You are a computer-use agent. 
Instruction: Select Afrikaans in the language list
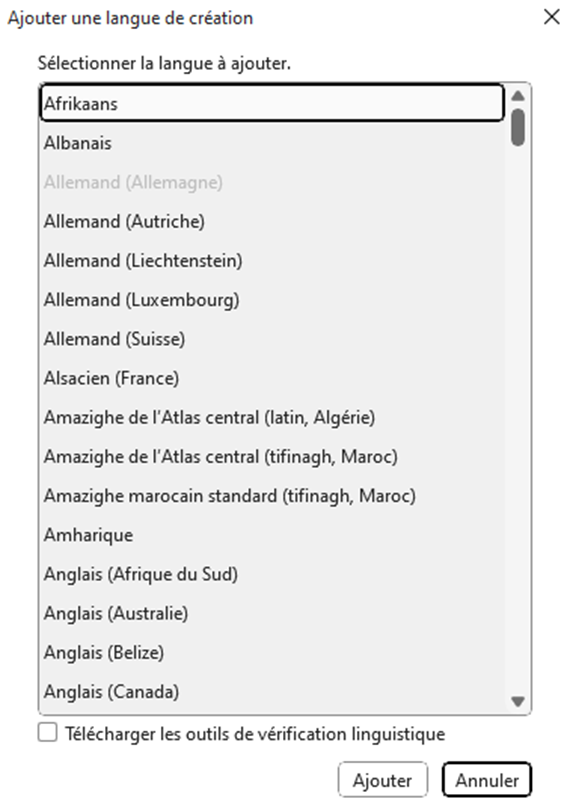click(x=272, y=103)
